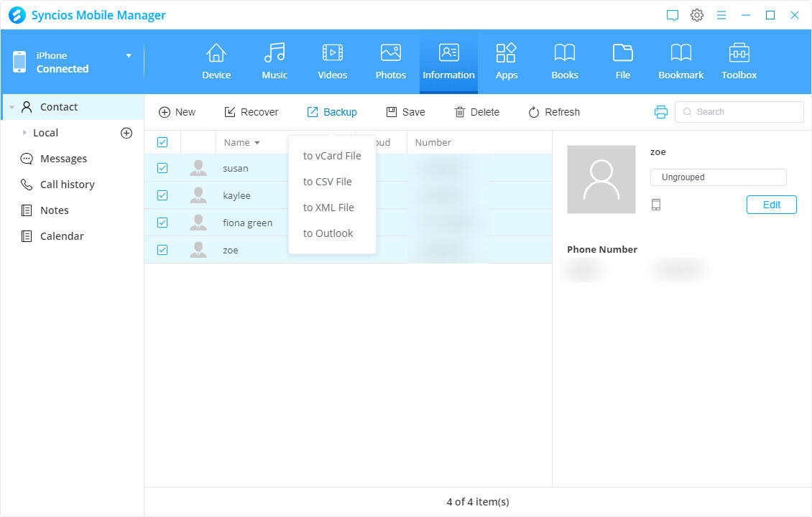Open the Toolbox panel
Viewport: 812px width, 517px height.
(739, 61)
